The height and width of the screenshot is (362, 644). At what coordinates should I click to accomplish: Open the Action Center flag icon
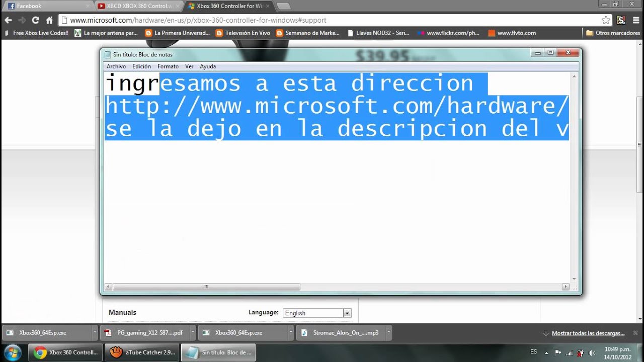click(558, 352)
